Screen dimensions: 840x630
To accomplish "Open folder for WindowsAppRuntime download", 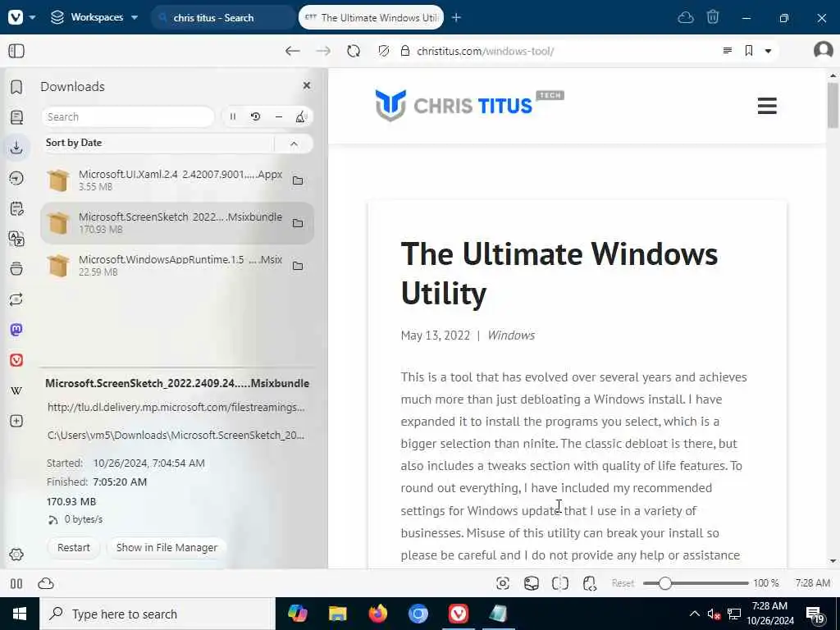I will click(x=298, y=267).
